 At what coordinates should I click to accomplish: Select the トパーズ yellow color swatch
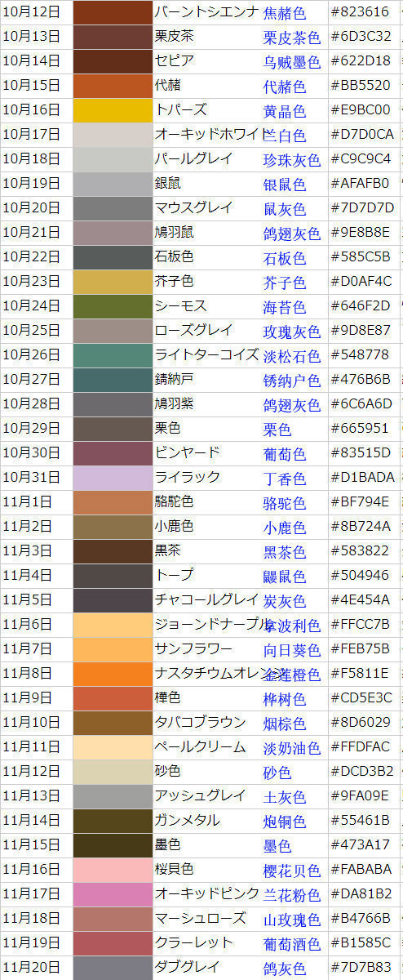(x=112, y=110)
